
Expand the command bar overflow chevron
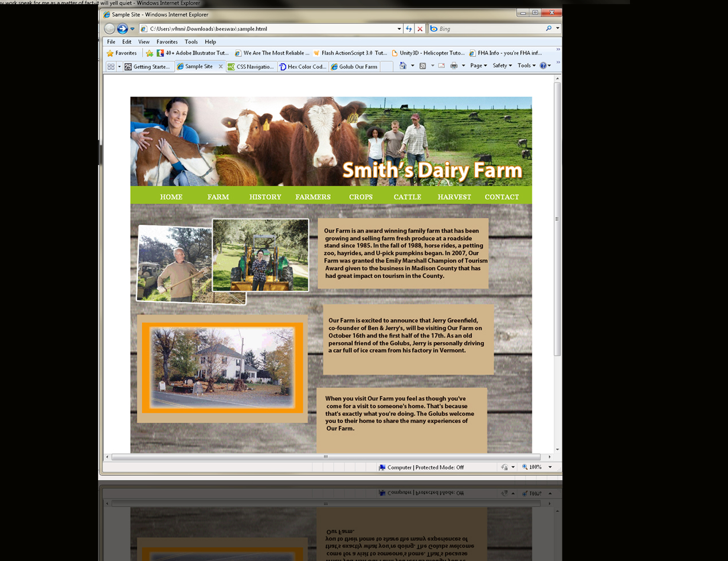coord(558,63)
